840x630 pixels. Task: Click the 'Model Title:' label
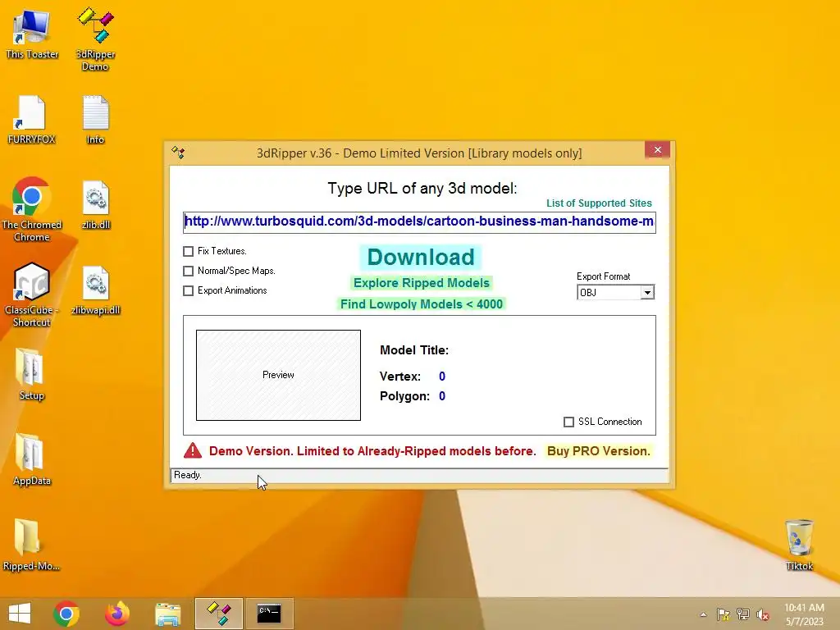pos(414,350)
